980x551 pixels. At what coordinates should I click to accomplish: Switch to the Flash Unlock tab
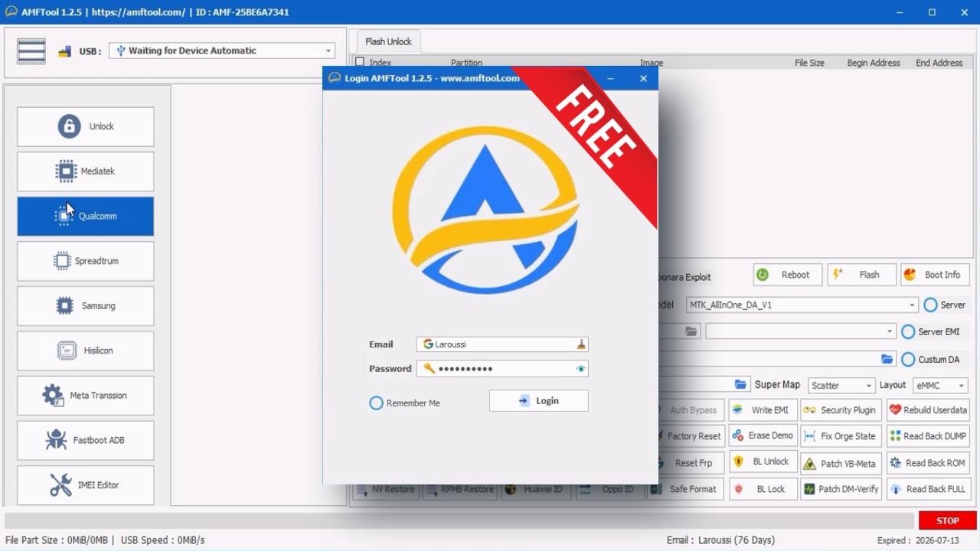click(388, 41)
